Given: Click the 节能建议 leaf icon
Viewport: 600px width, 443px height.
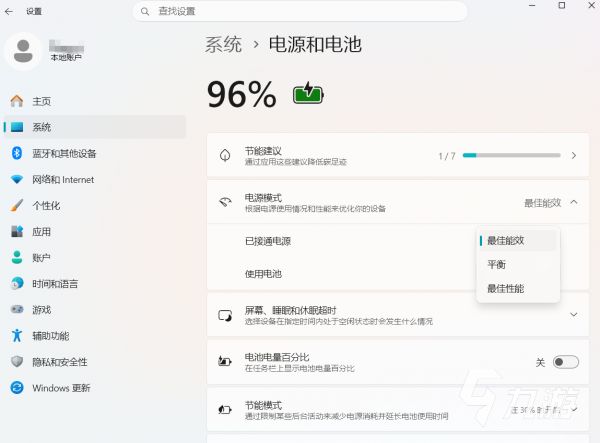Looking at the screenshot, I should pos(225,155).
